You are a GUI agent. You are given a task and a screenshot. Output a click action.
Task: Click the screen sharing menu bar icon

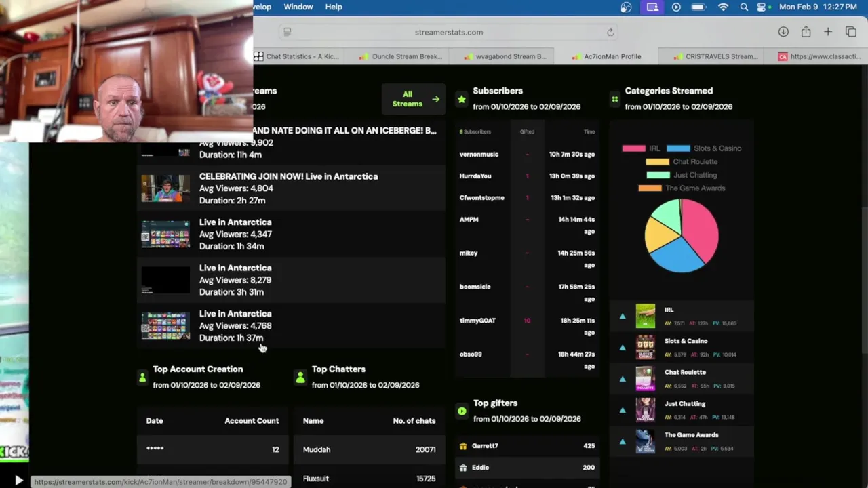652,7
